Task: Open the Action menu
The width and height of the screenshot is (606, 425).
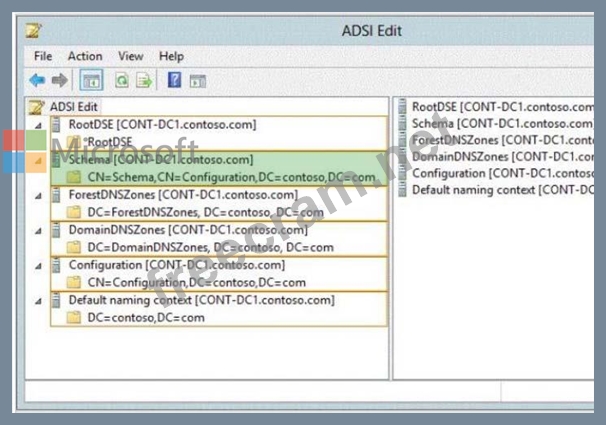Action: click(85, 56)
